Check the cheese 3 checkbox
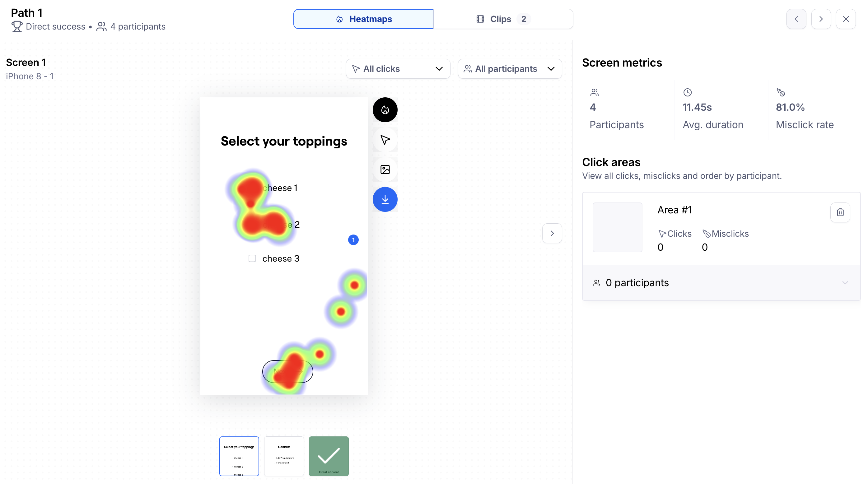The height and width of the screenshot is (484, 868). 252,258
